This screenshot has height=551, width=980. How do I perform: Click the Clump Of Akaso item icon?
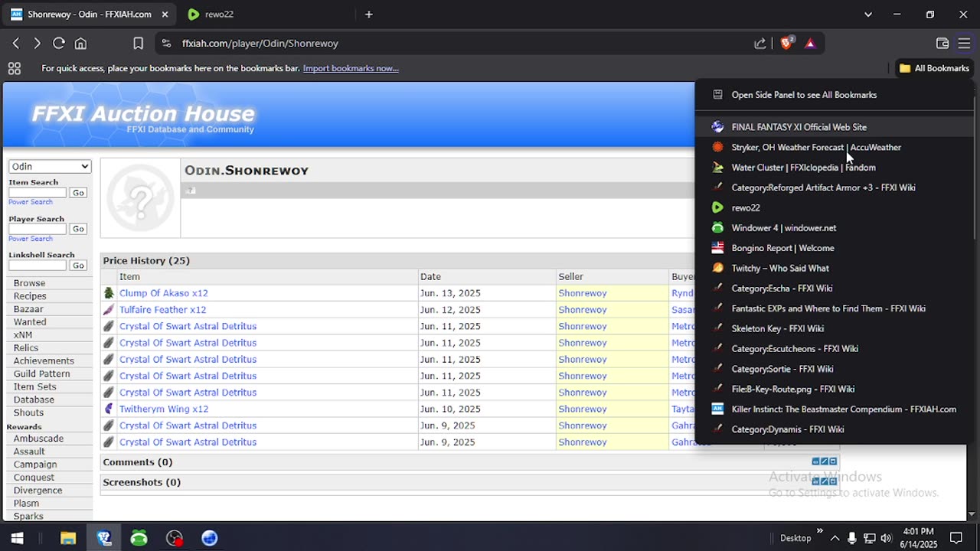(109, 293)
